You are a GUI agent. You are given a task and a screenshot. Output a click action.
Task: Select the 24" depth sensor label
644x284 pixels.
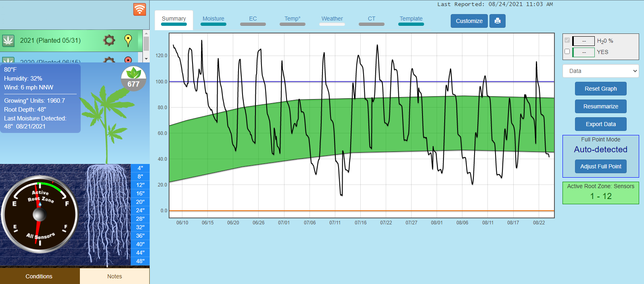[140, 210]
